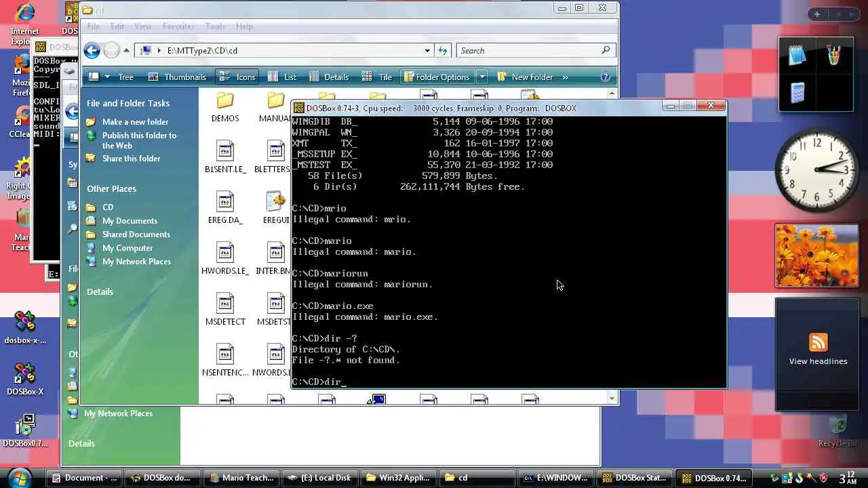Open the DOSBox-X desktop shortcut
The height and width of the screenshot is (488, 868).
pyautogui.click(x=25, y=379)
